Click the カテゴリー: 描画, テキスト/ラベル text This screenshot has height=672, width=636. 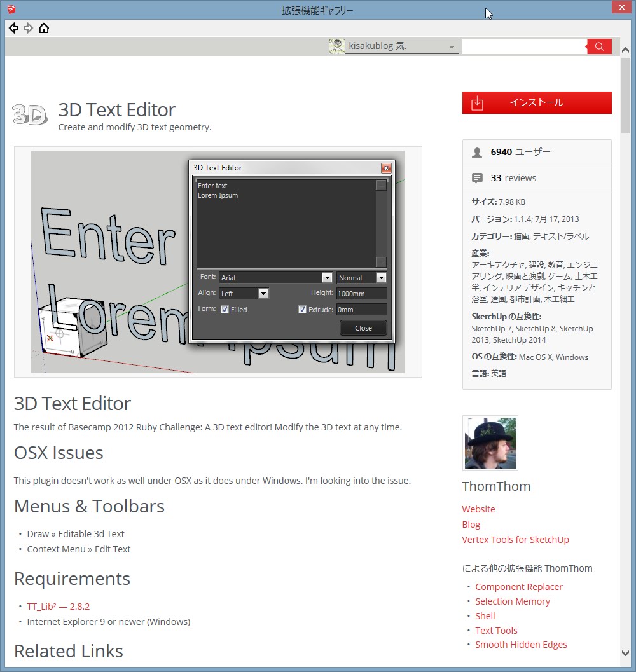coord(530,237)
